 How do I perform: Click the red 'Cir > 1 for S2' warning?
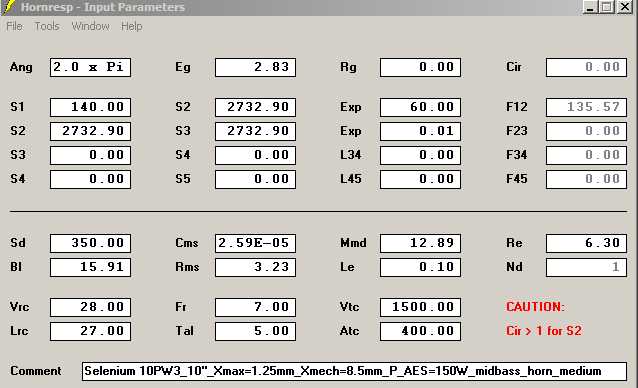[544, 331]
